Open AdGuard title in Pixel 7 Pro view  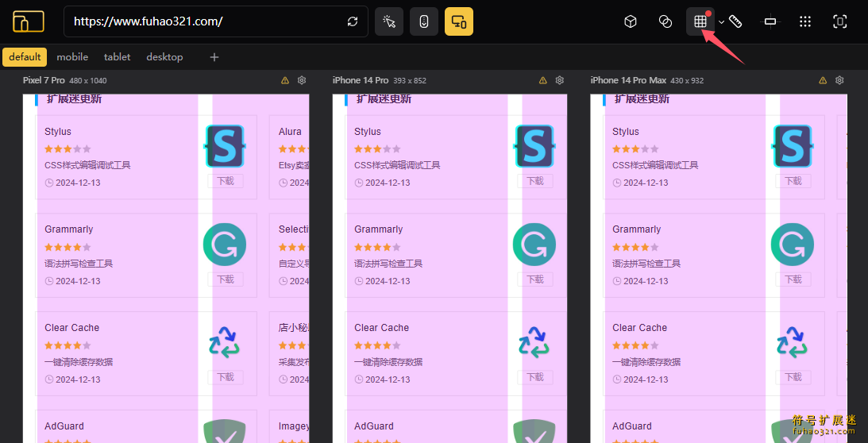pyautogui.click(x=64, y=426)
